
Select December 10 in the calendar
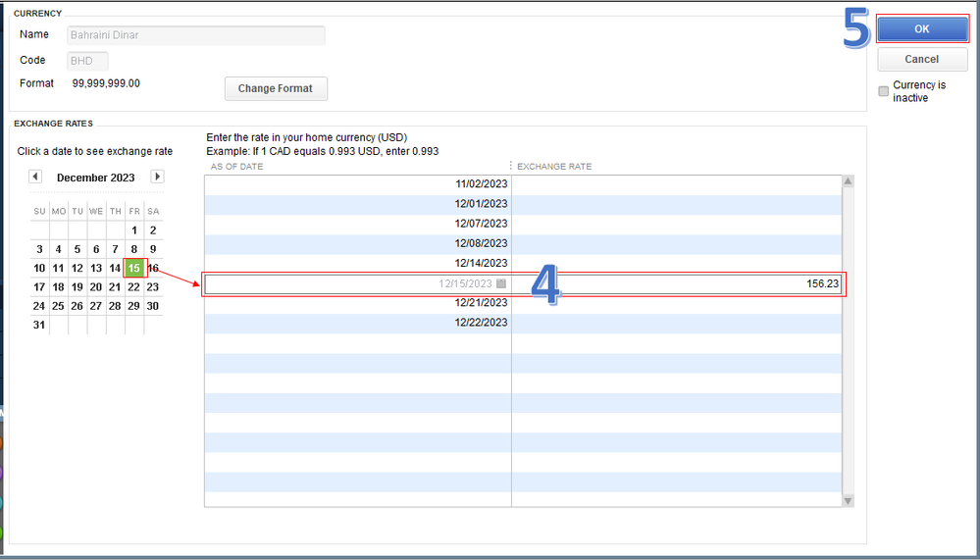point(39,268)
